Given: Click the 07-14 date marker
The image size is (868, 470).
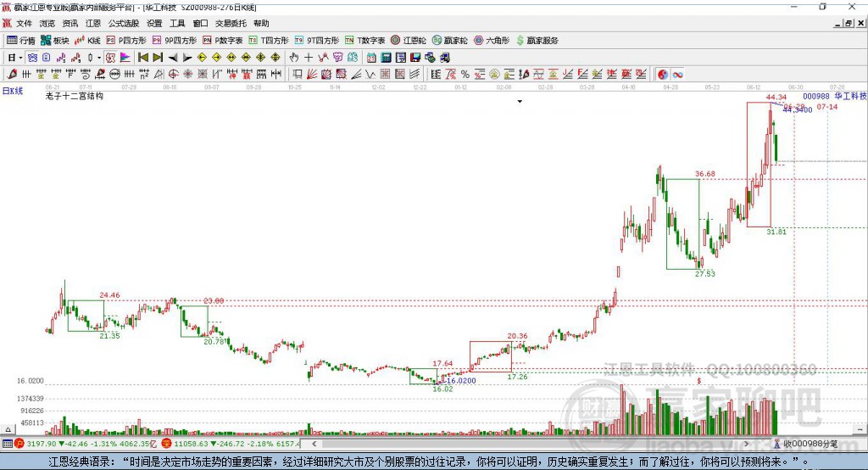Looking at the screenshot, I should (x=827, y=106).
